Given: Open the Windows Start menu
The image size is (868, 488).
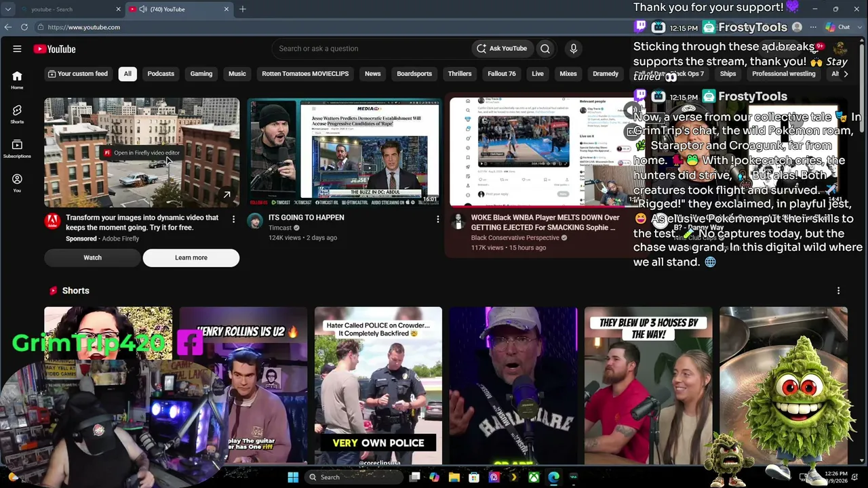Looking at the screenshot, I should pos(293,477).
